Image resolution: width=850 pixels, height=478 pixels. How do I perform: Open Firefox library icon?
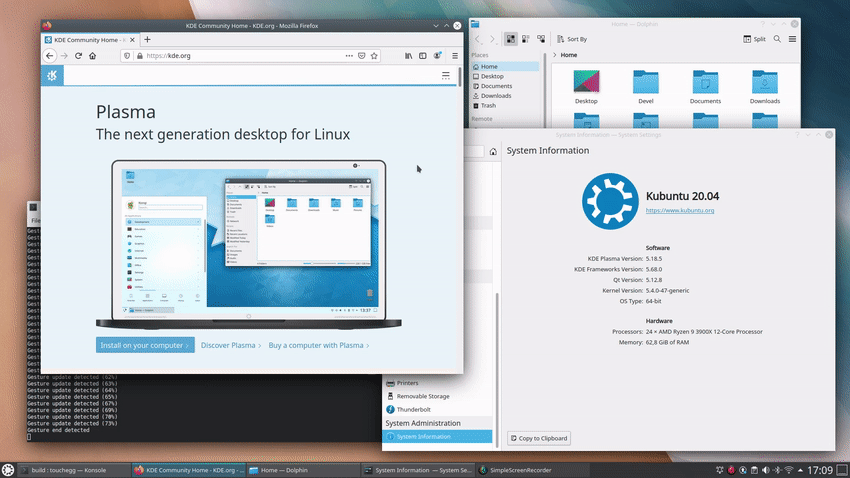pyautogui.click(x=408, y=56)
